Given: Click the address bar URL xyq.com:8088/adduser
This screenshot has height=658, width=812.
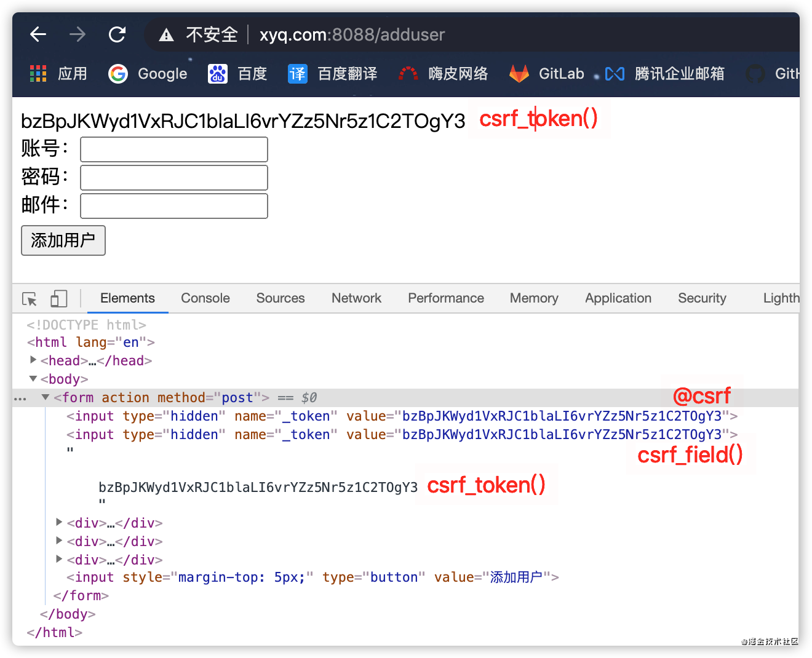Looking at the screenshot, I should pos(352,34).
